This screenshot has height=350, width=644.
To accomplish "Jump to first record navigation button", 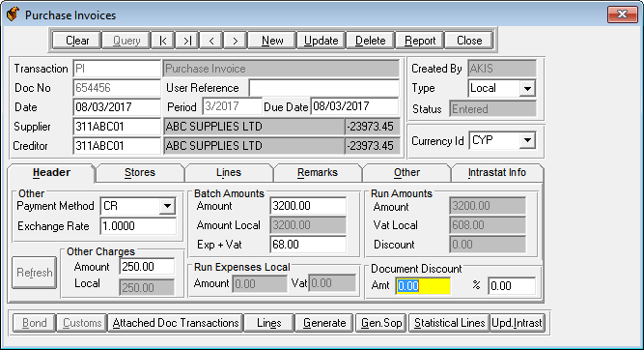I will click(x=162, y=41).
